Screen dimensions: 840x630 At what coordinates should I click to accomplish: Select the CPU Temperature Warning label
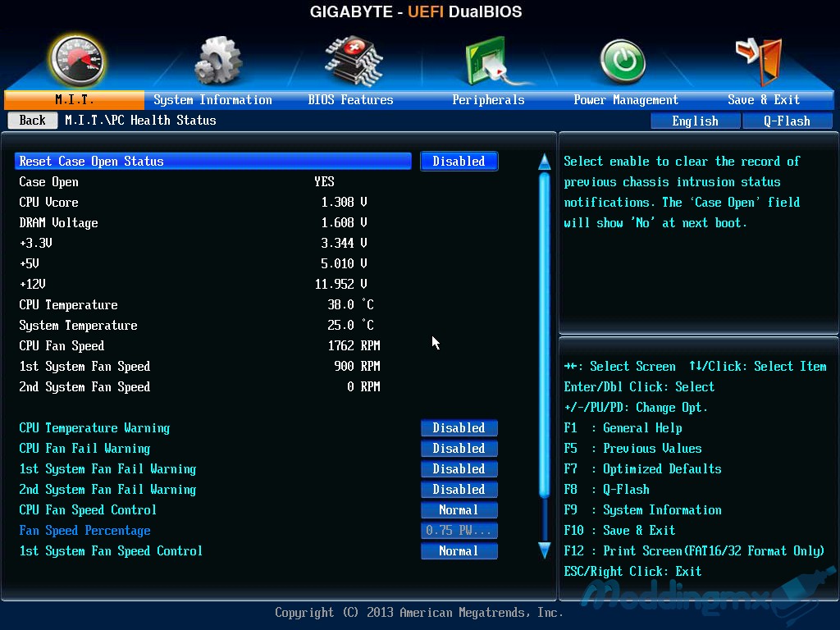point(94,428)
